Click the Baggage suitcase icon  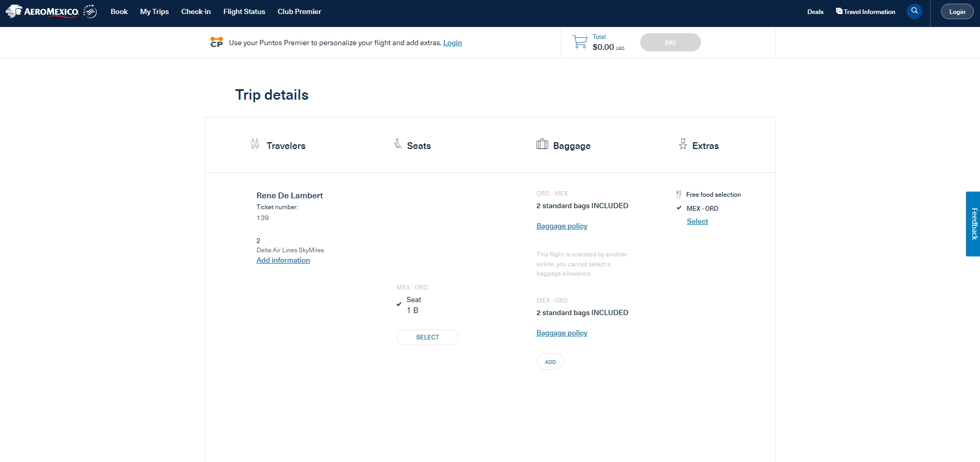pos(542,144)
